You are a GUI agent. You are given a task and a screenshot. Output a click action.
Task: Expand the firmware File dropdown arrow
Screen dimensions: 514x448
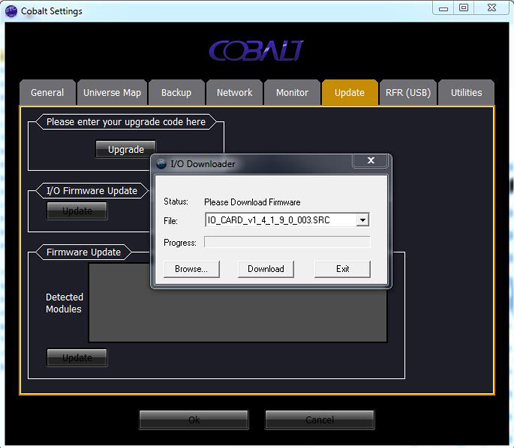pos(362,220)
